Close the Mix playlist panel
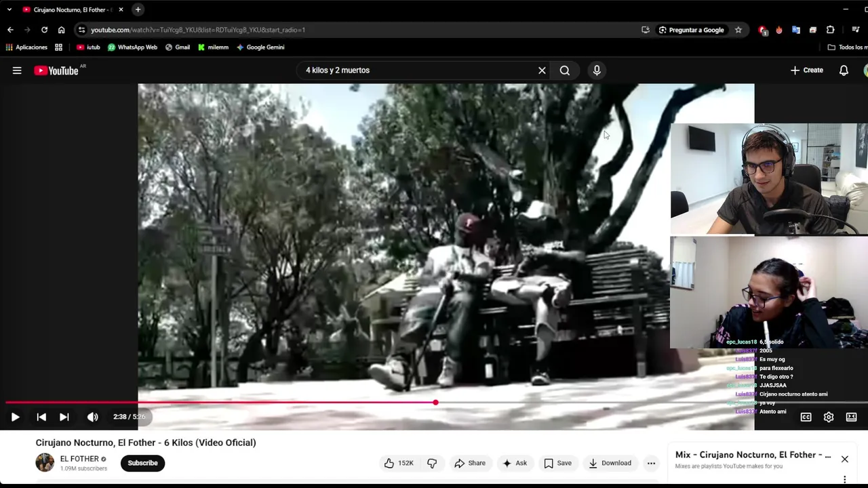The height and width of the screenshot is (488, 868). point(844,459)
